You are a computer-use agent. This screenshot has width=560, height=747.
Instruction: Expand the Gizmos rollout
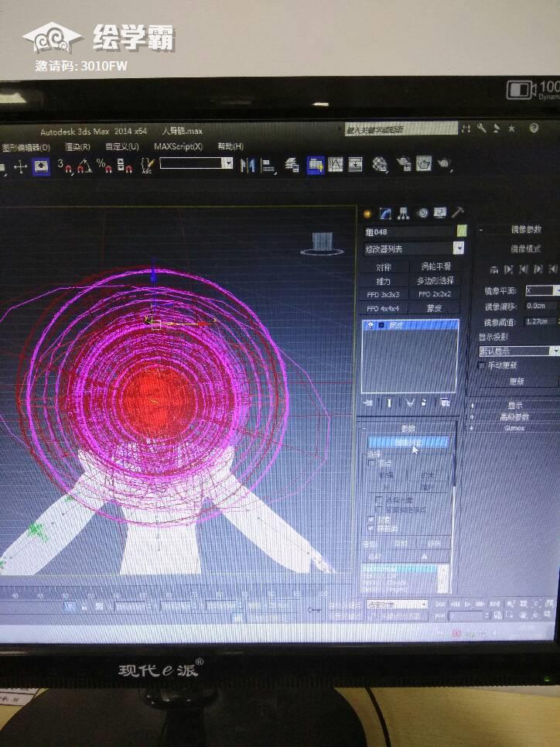(514, 428)
